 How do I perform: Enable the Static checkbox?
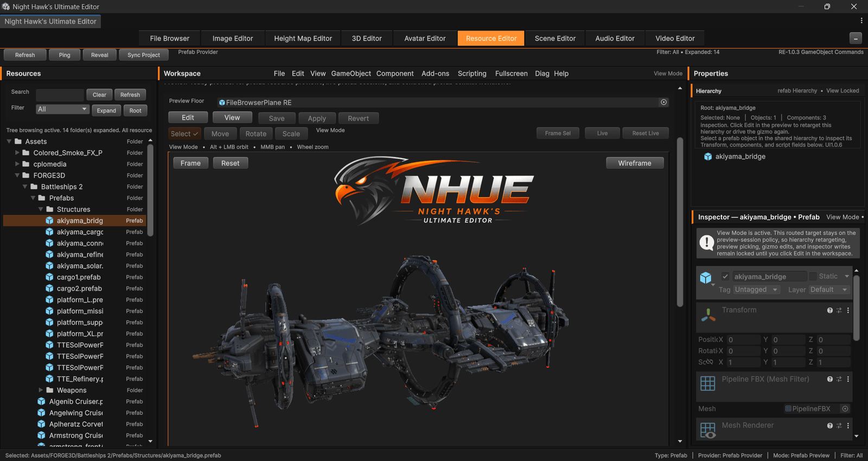point(813,276)
